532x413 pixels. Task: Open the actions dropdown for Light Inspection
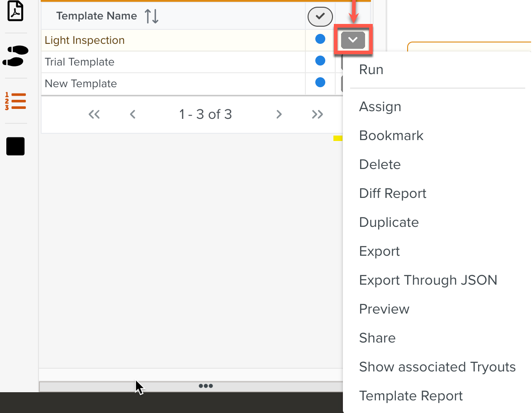click(x=353, y=40)
